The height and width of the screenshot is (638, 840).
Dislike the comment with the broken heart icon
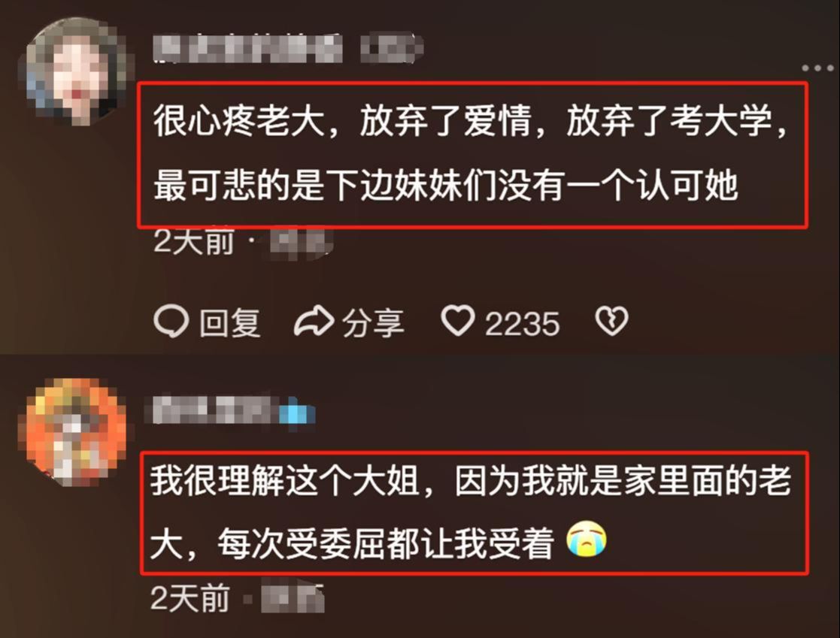pos(611,321)
